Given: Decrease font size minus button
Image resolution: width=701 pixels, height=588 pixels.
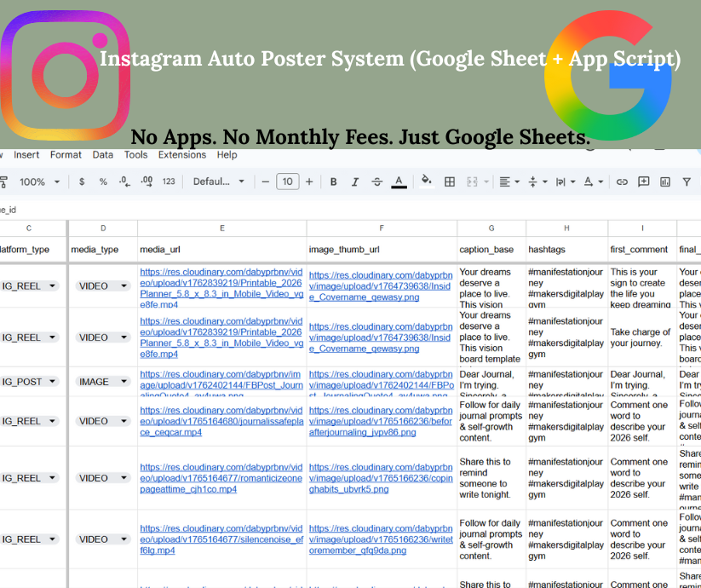Looking at the screenshot, I should [x=266, y=182].
